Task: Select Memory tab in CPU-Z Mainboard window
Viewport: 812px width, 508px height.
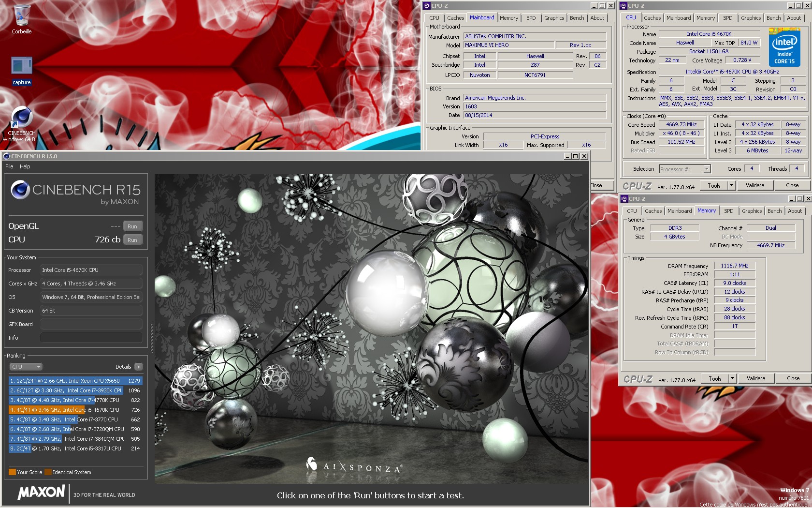Action: [x=509, y=18]
